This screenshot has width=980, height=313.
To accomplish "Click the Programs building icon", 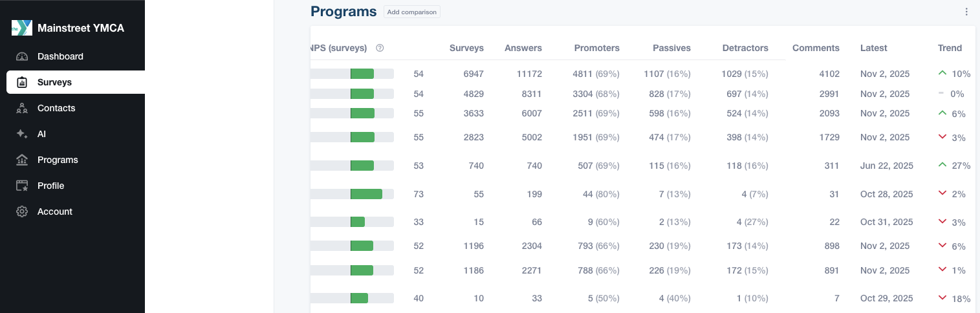I will (22, 160).
